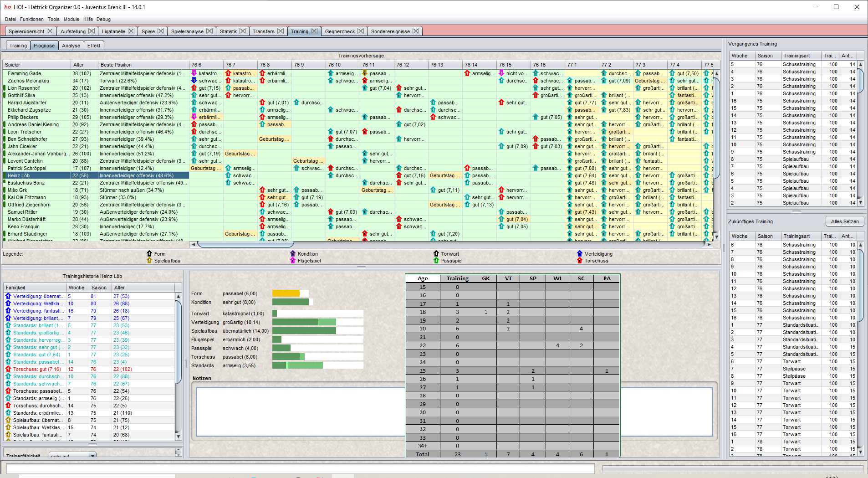This screenshot has height=478, width=868.
Task: Click the Form arrow icon in the legend
Action: click(x=149, y=254)
